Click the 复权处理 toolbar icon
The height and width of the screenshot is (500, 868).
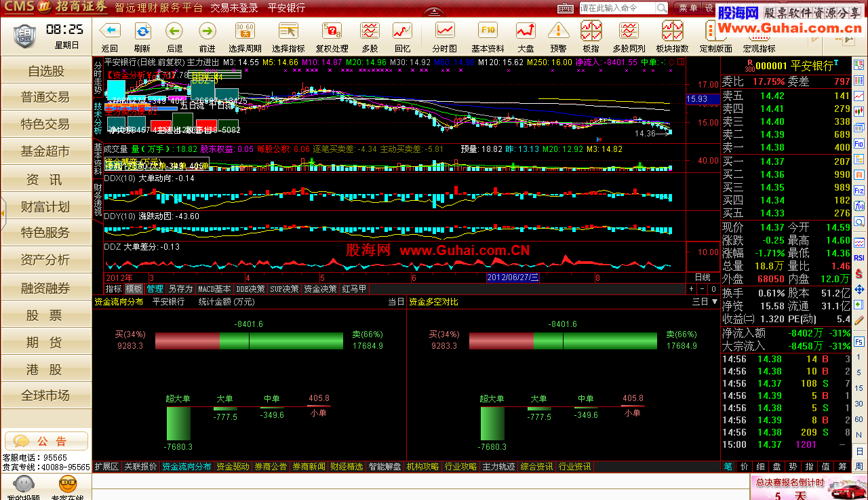coord(332,31)
